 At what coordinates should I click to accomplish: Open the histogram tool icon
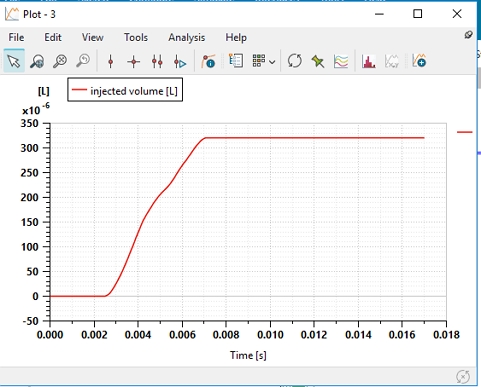pyautogui.click(x=369, y=61)
